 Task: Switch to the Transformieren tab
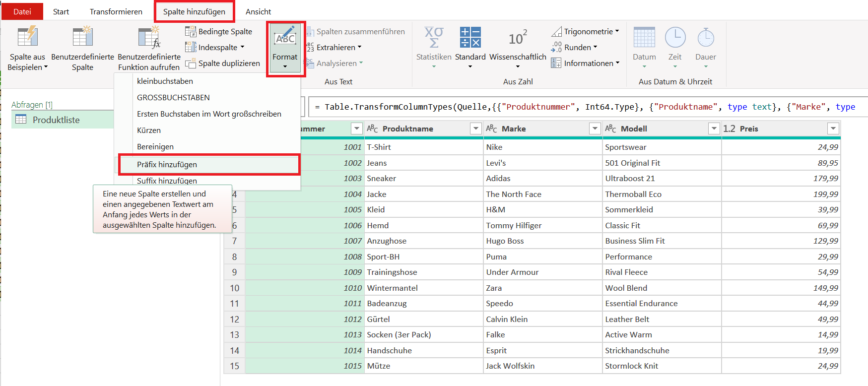click(x=116, y=11)
